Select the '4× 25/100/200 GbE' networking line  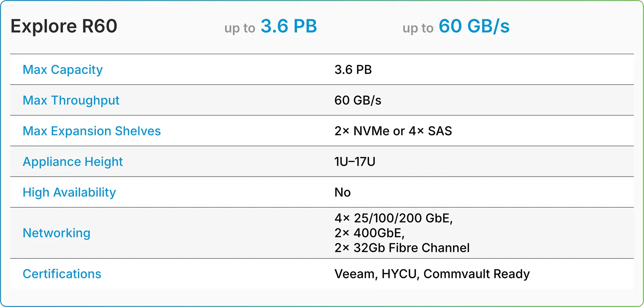click(393, 218)
